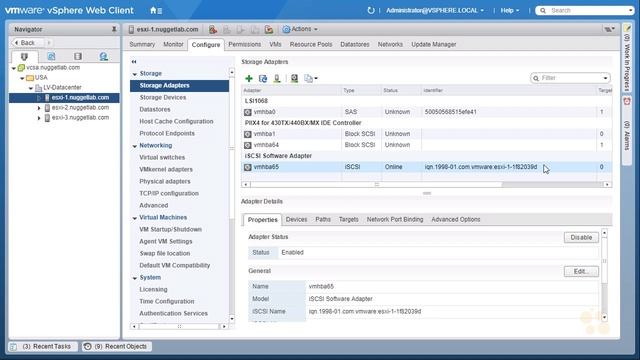
Task: Switch to the Summary tab
Action: [x=142, y=44]
